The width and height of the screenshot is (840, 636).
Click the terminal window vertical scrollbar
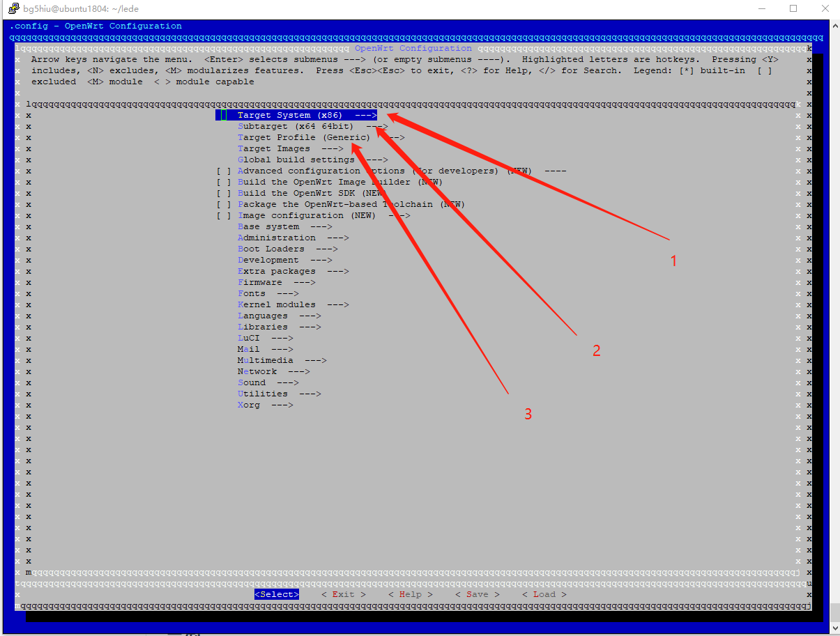tap(835, 327)
